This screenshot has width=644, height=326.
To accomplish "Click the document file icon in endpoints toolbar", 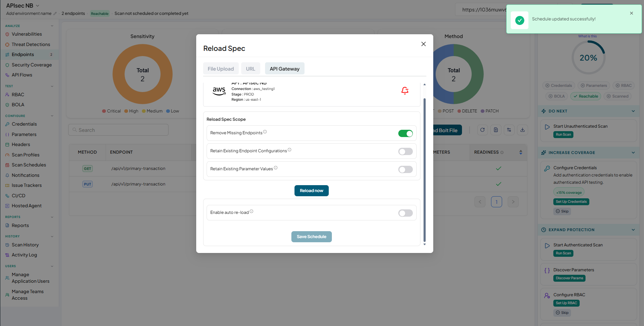I will click(496, 130).
